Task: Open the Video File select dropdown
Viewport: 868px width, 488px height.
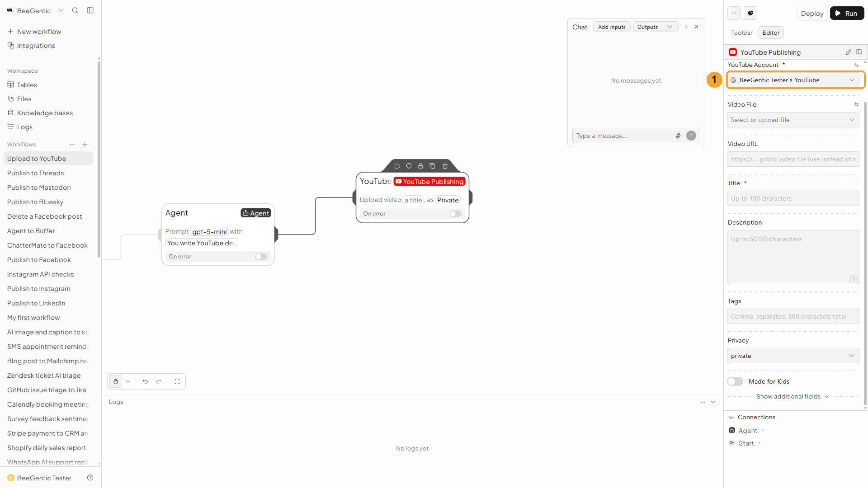Action: [793, 120]
